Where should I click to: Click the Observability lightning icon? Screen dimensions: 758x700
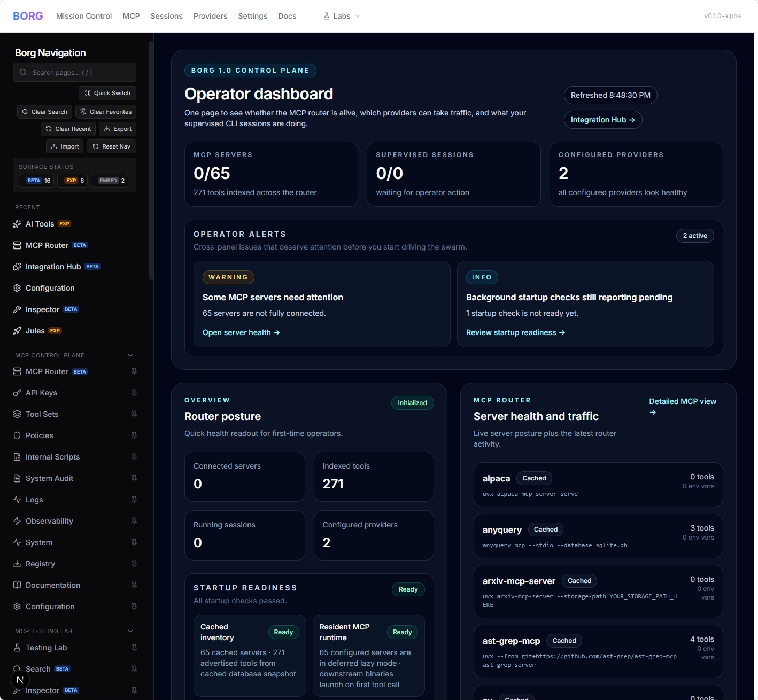(x=17, y=521)
